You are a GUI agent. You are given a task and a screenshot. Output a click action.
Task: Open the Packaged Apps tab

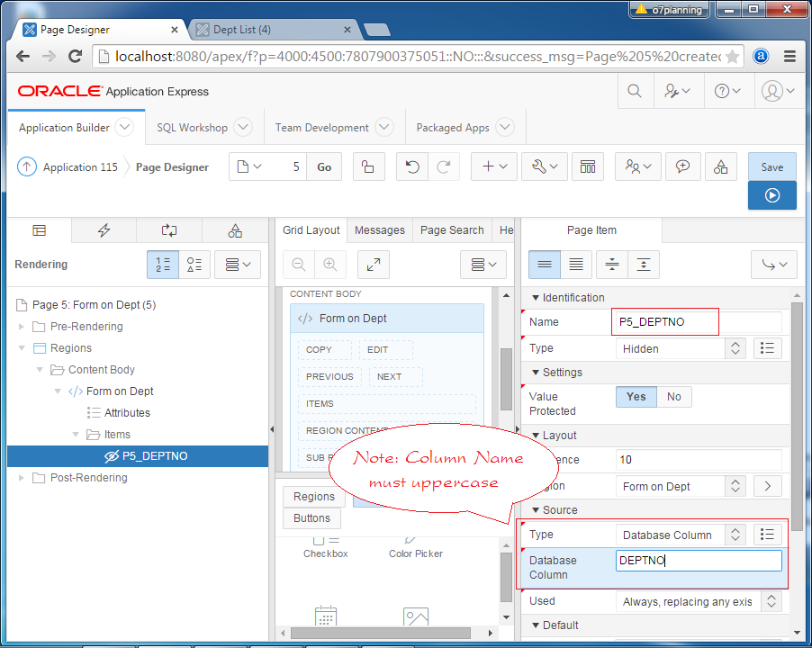click(453, 127)
